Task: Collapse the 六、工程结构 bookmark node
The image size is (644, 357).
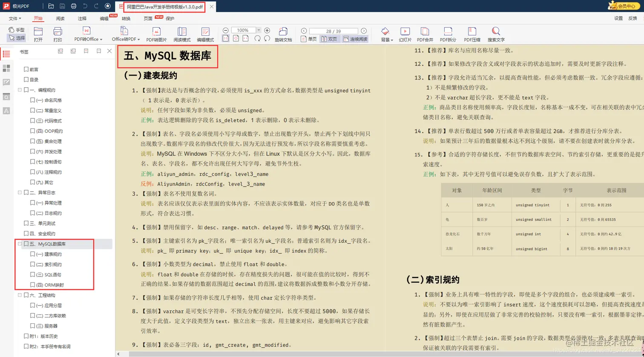Action: [x=20, y=295]
